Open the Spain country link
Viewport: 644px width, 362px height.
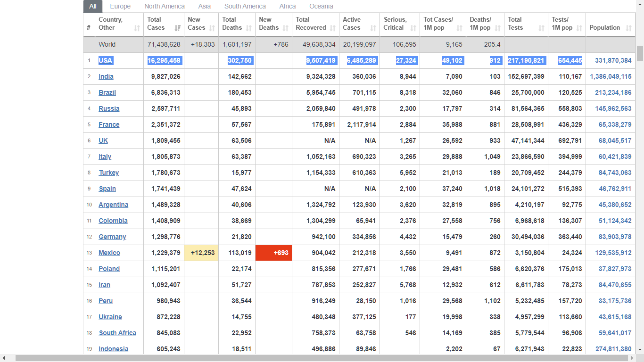107,189
